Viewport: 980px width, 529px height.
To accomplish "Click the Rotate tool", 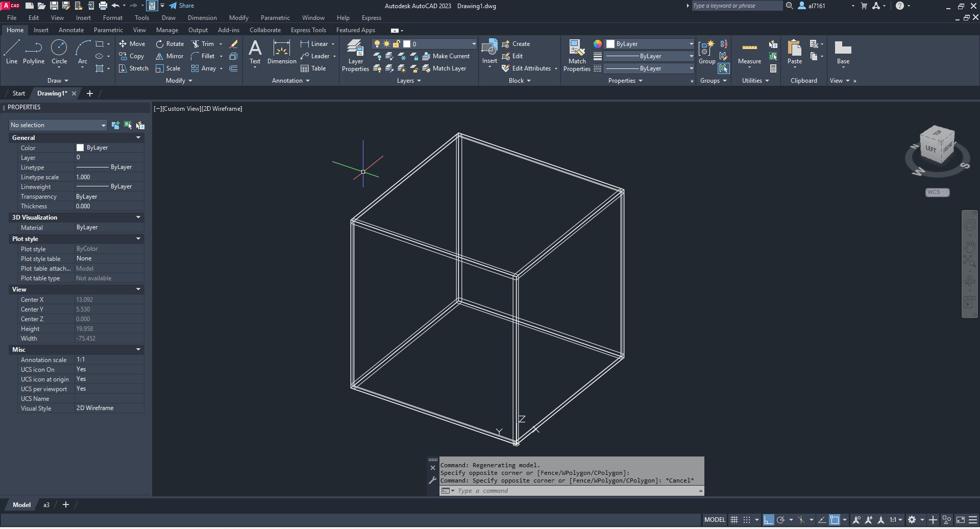I will click(170, 44).
